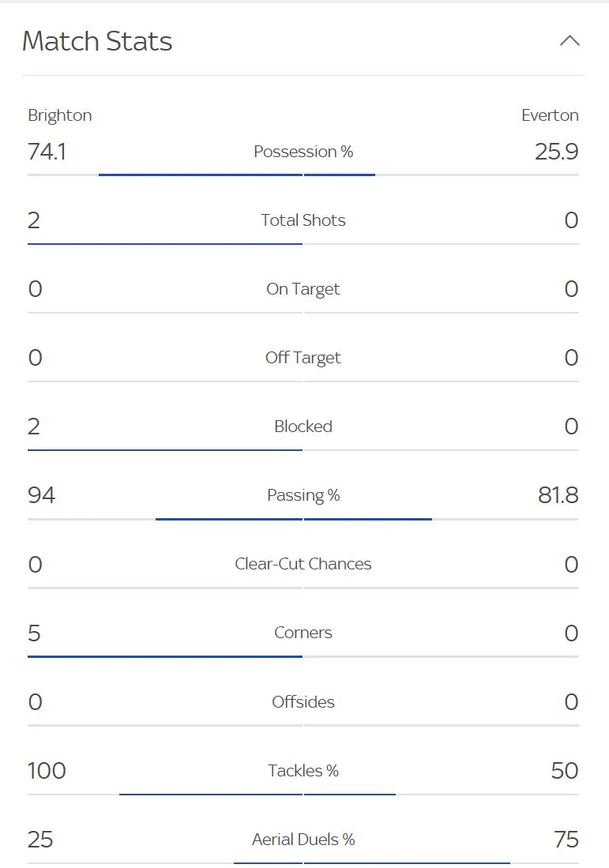The width and height of the screenshot is (609, 868).
Task: Click the Clear-Cut Chances label
Action: tap(303, 564)
